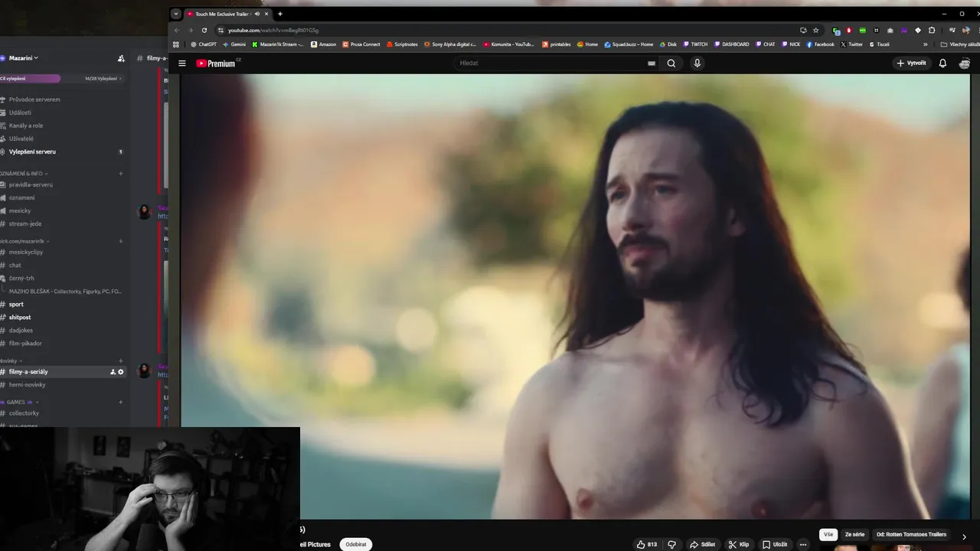Mute the tab via speaker icon

(x=257, y=14)
